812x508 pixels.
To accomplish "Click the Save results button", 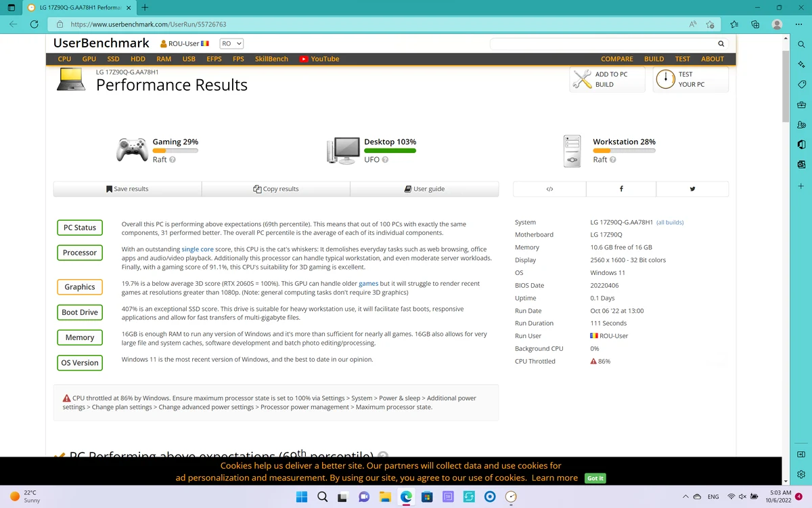I will coord(127,189).
